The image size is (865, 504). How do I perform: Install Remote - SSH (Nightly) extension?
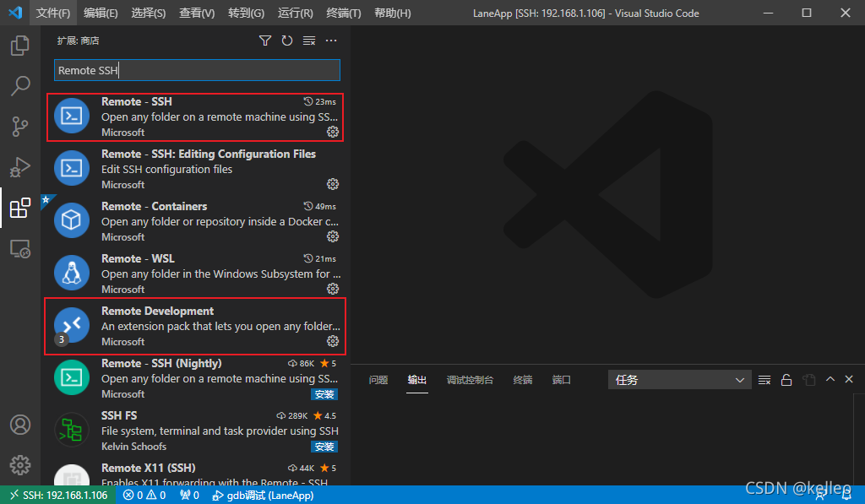pyautogui.click(x=324, y=394)
